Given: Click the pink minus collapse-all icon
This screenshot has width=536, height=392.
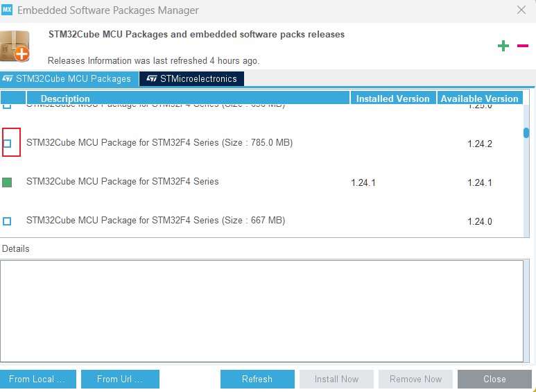Looking at the screenshot, I should tap(523, 46).
